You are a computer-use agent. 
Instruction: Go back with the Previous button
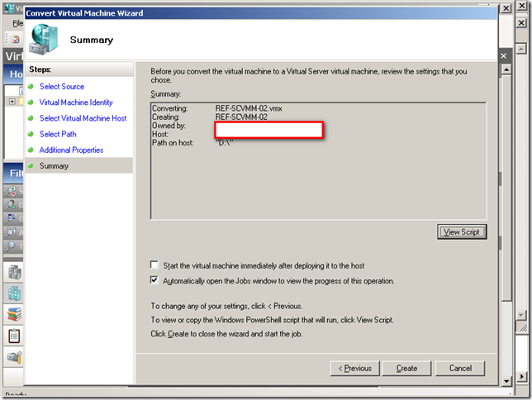(x=355, y=369)
